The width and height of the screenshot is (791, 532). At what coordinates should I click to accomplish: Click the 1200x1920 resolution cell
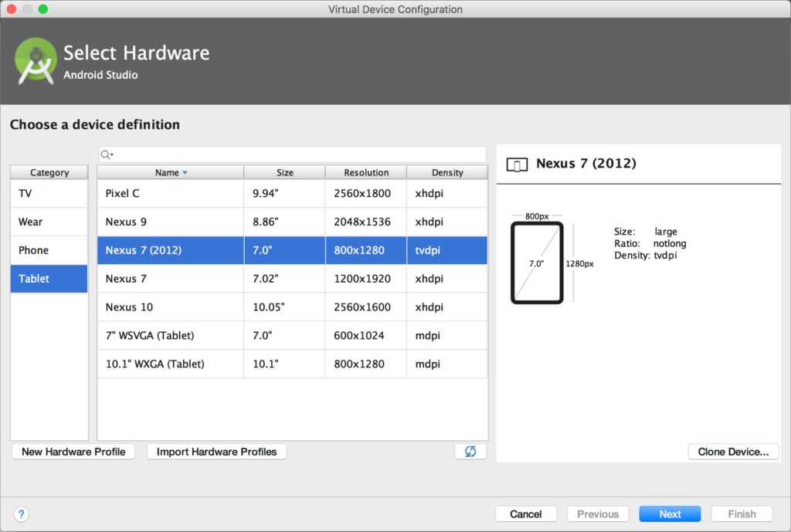(365, 279)
